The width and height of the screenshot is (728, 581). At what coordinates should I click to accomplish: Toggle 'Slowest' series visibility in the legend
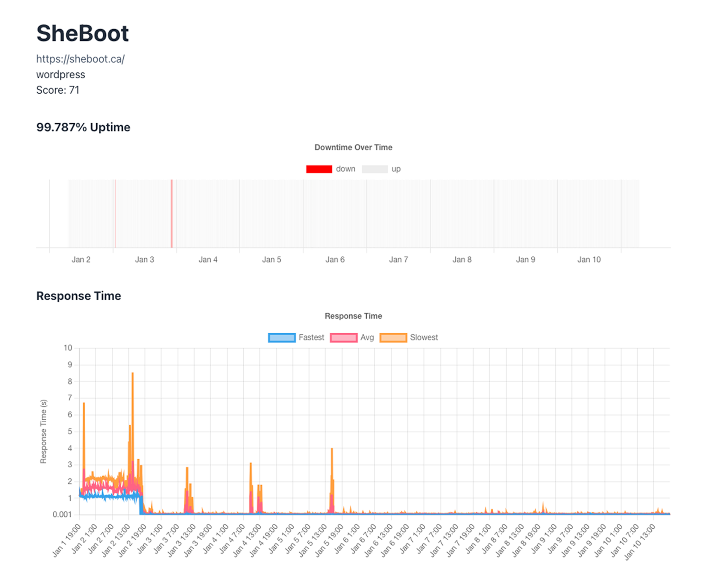[x=394, y=337]
